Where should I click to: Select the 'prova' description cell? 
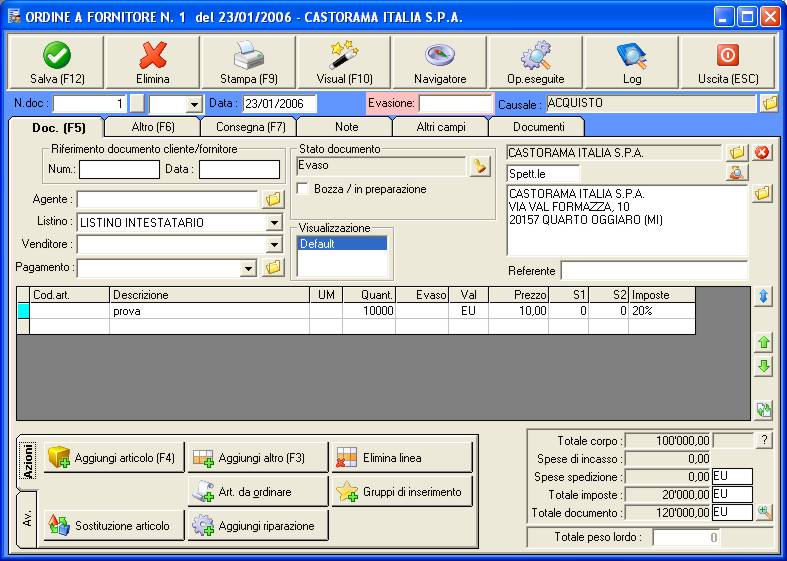209,311
